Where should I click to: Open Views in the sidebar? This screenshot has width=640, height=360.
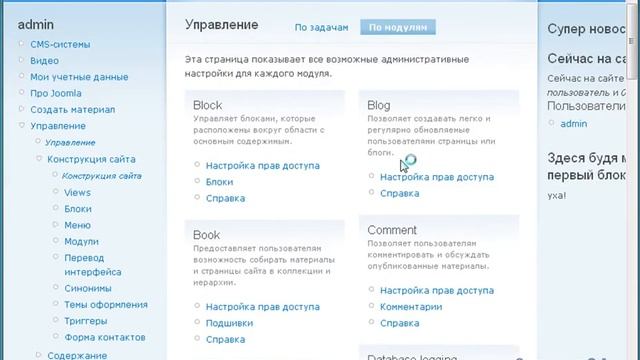pyautogui.click(x=78, y=193)
